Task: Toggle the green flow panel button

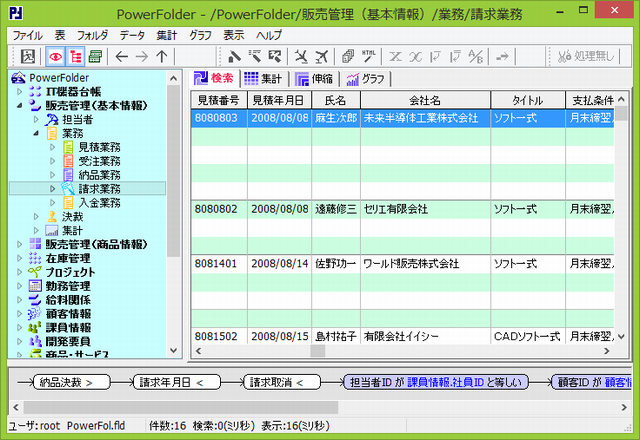Action: (x=95, y=56)
